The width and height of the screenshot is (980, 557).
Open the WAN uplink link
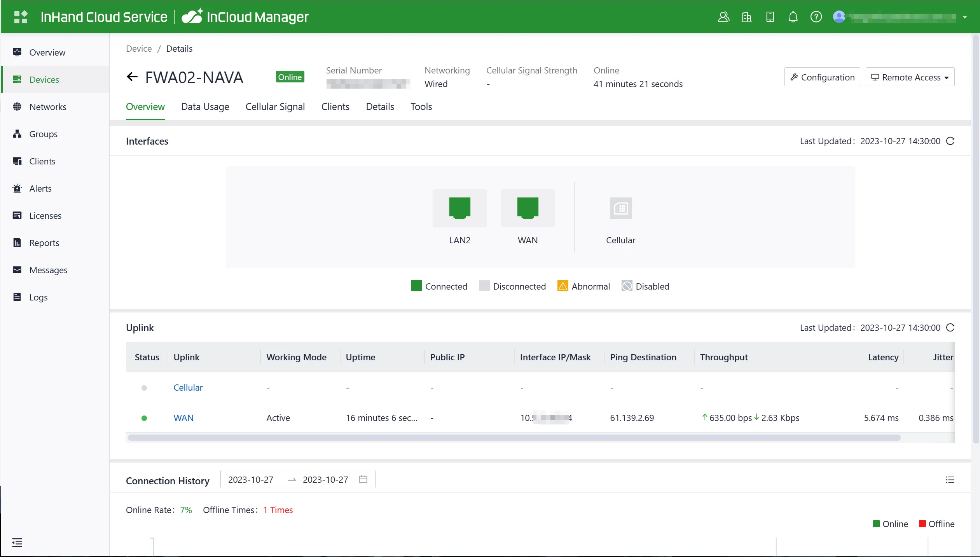point(183,418)
